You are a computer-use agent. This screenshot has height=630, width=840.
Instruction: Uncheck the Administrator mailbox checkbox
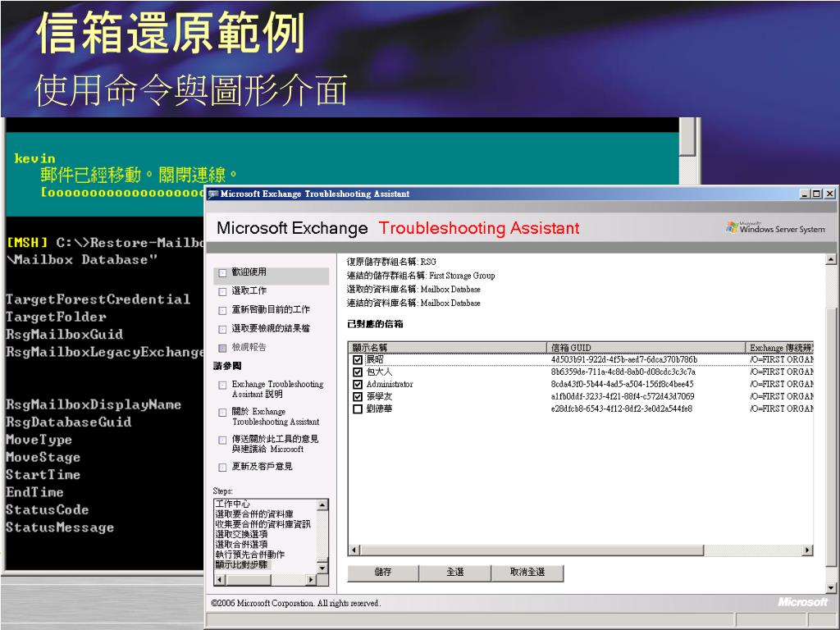tap(358, 385)
